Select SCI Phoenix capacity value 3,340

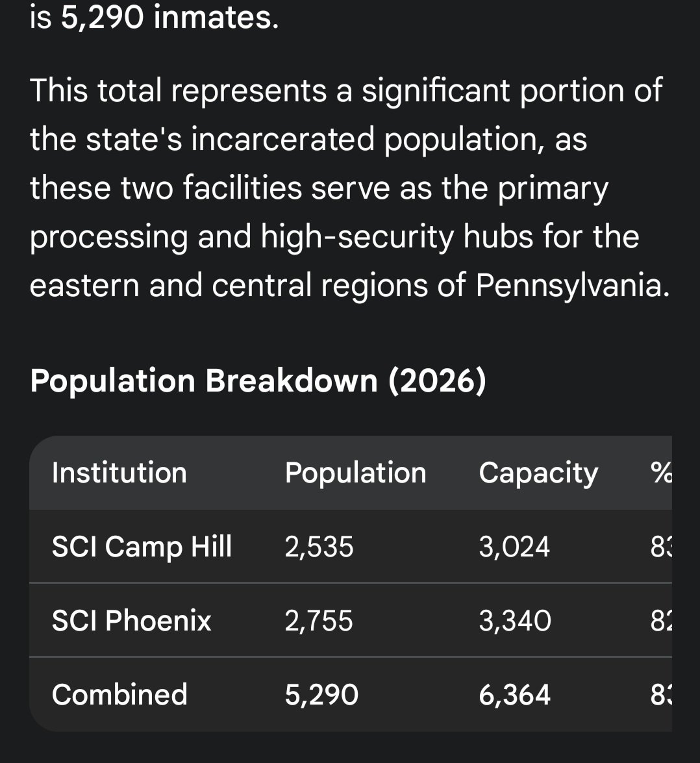coord(515,621)
